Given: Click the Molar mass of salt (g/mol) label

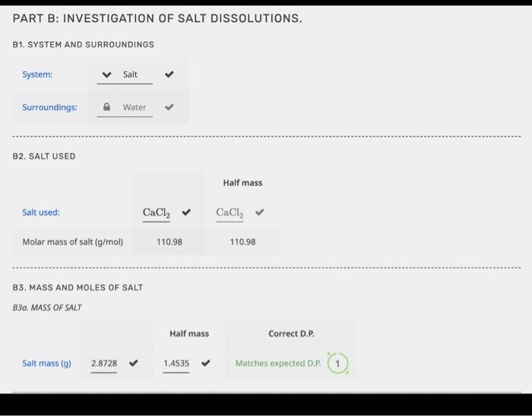Looking at the screenshot, I should point(73,242).
